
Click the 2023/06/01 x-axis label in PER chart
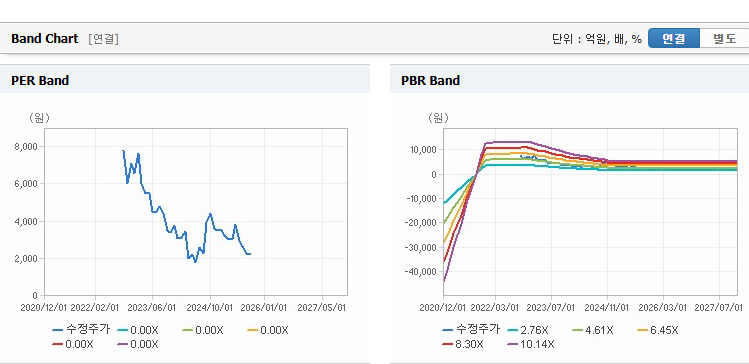click(x=152, y=307)
